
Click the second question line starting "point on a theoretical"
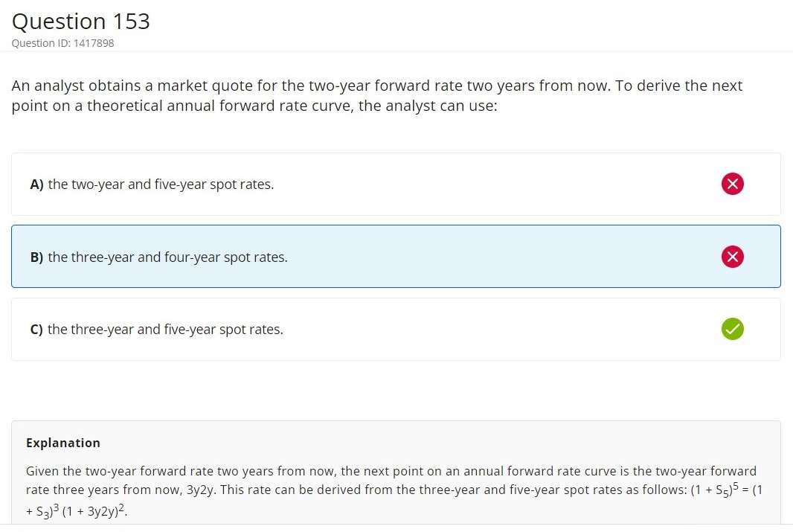pyautogui.click(x=254, y=106)
